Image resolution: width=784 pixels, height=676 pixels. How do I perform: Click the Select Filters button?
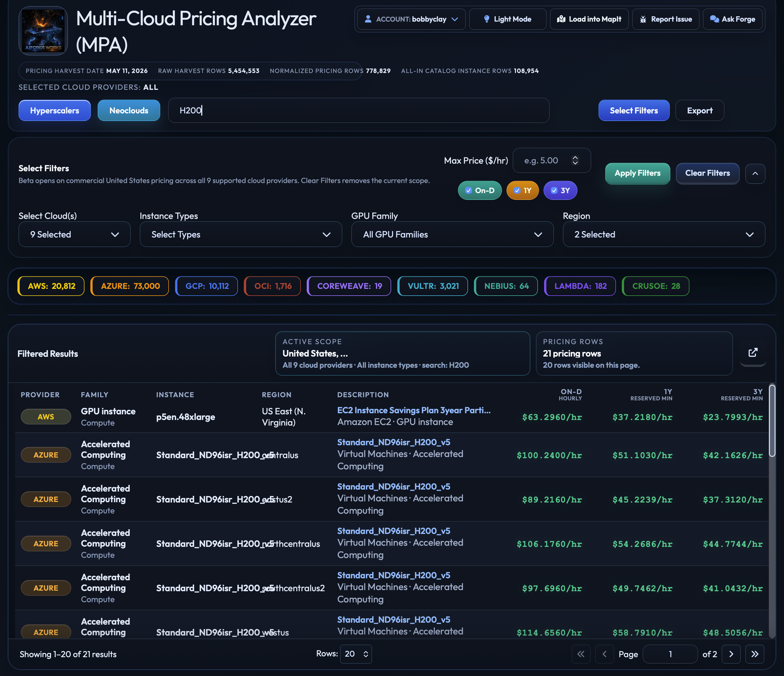pos(634,111)
